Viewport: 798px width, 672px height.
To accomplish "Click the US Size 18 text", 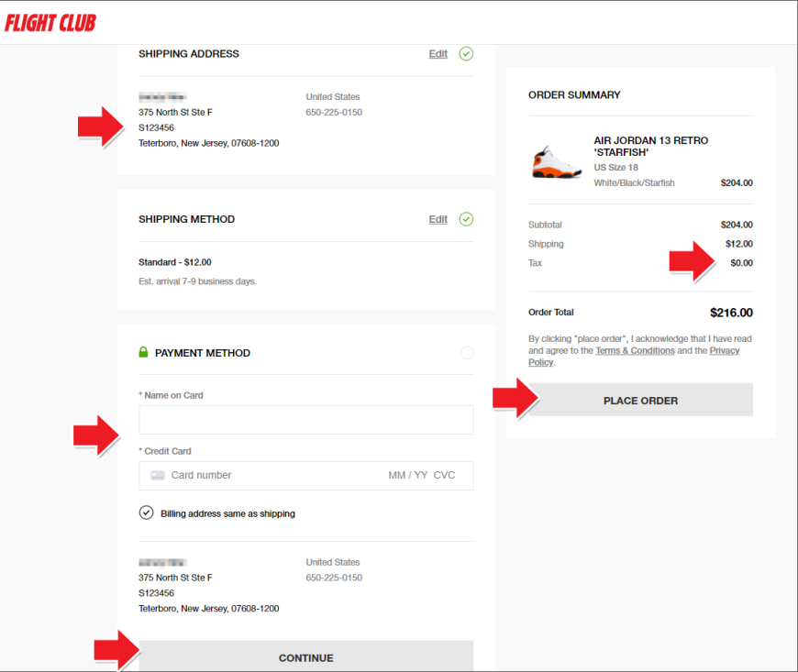I will pyautogui.click(x=615, y=168).
